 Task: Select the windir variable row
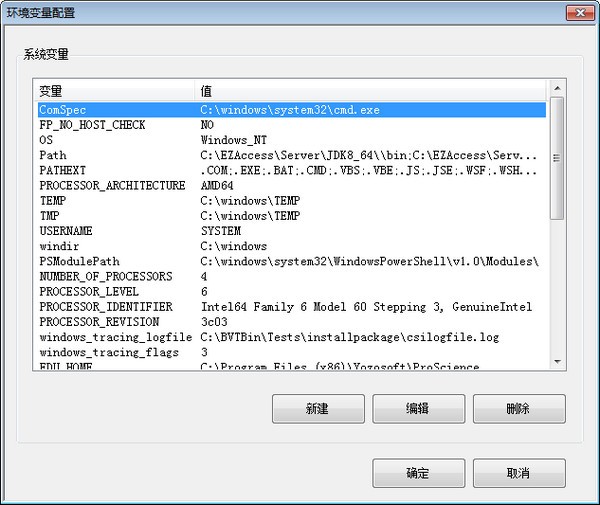pyautogui.click(x=292, y=246)
